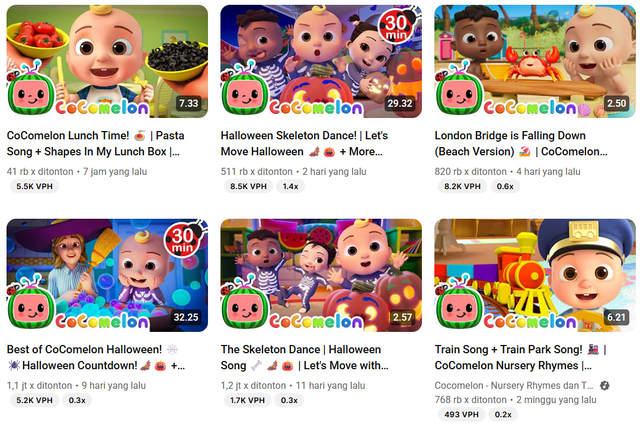Click 'Halloween Skeleton Dance!' video title
The width and height of the screenshot is (640, 428).
click(304, 143)
